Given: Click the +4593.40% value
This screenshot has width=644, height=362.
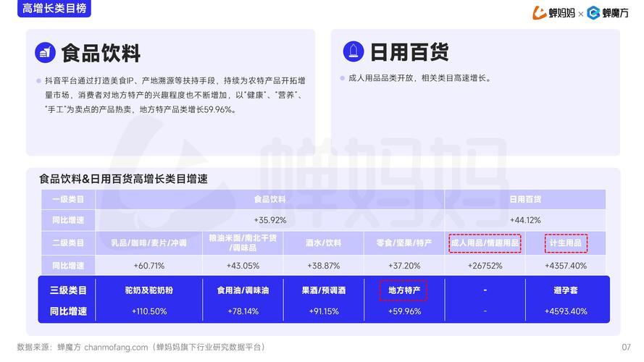Looking at the screenshot, I should point(566,311).
